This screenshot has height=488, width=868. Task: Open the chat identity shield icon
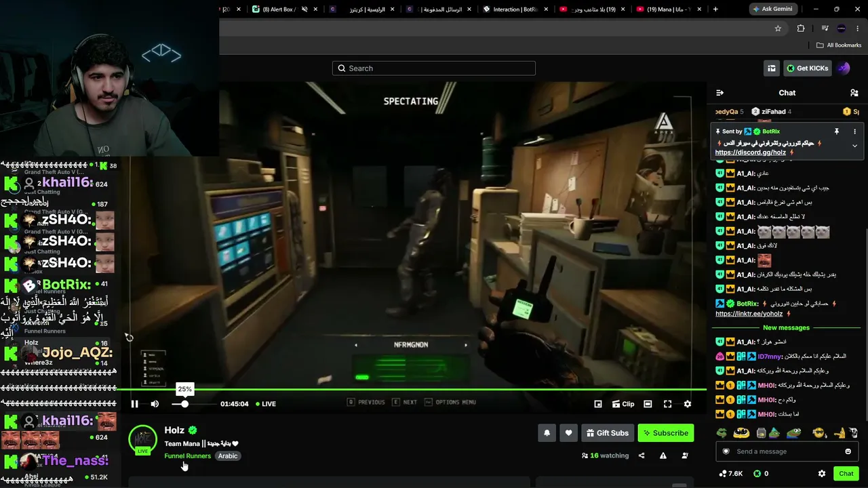pyautogui.click(x=726, y=451)
